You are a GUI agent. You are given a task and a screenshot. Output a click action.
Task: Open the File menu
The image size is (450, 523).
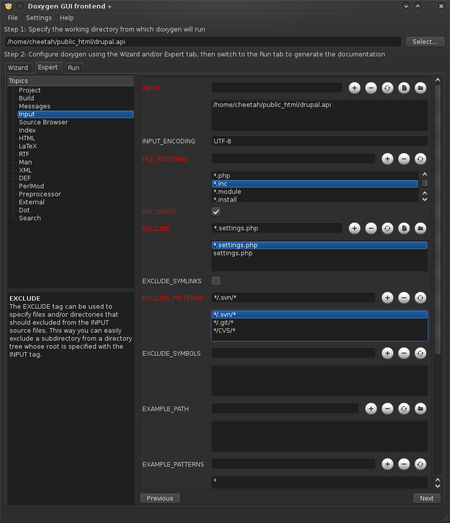(13, 18)
